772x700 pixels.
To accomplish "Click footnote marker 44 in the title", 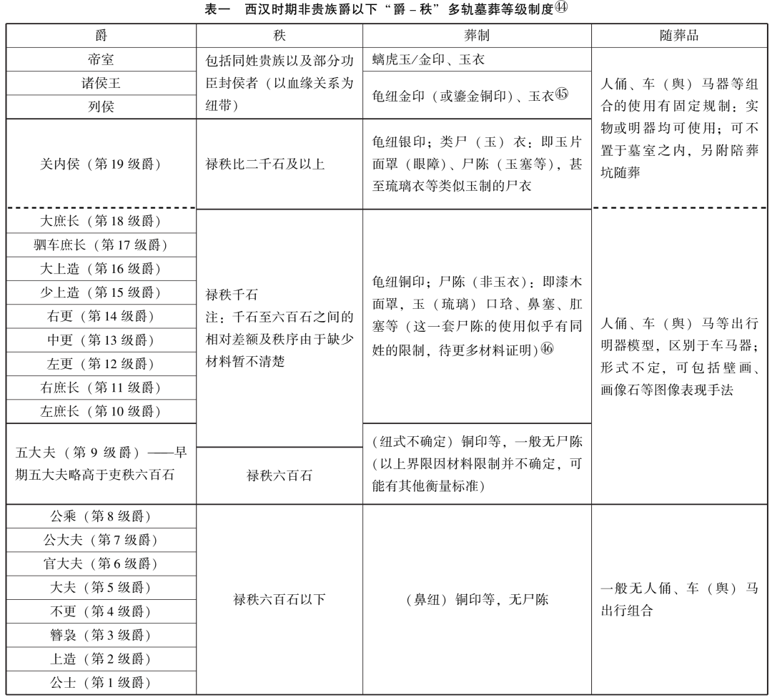I will pos(561,7).
